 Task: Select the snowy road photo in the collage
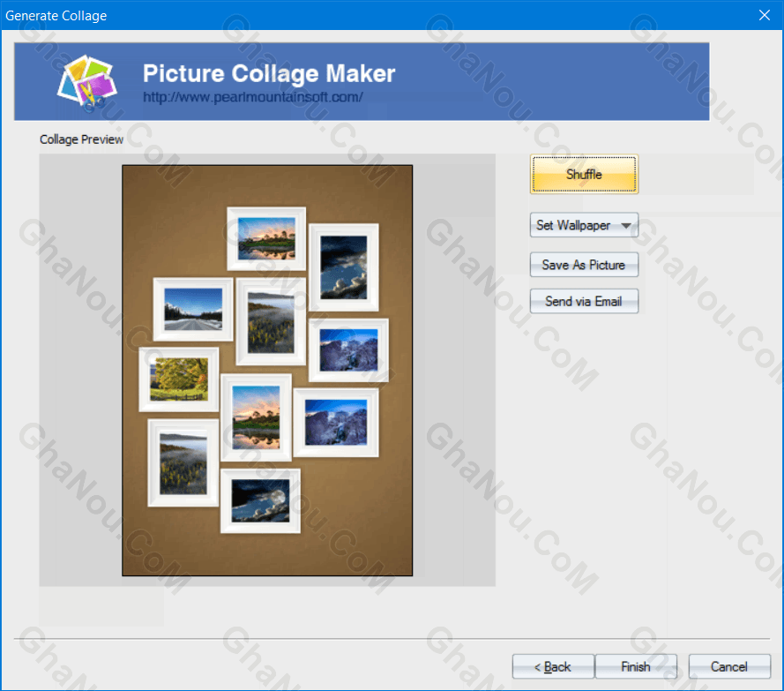point(192,311)
